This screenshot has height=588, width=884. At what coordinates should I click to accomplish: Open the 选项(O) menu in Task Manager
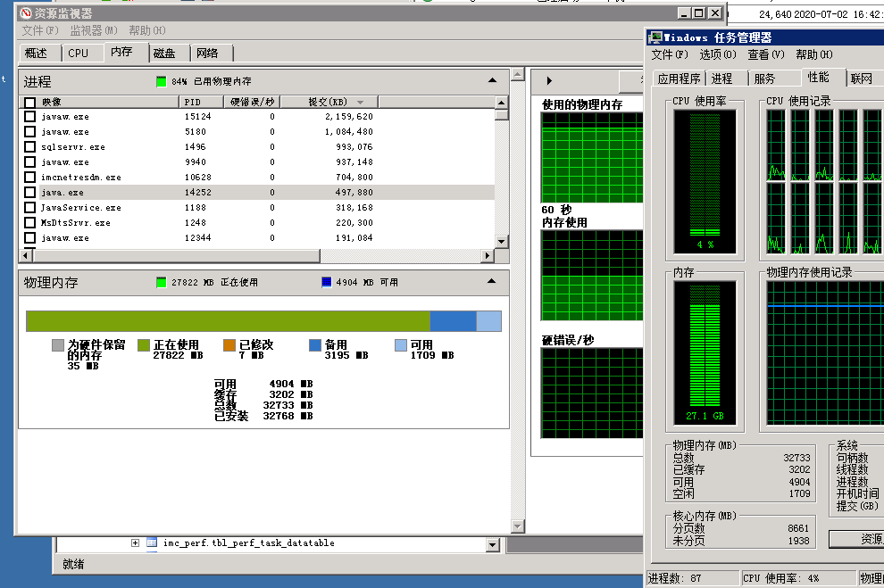(718, 54)
